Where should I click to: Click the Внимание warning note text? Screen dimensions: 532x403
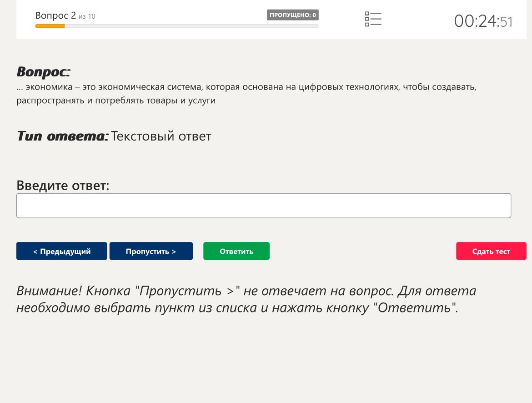pos(246,299)
